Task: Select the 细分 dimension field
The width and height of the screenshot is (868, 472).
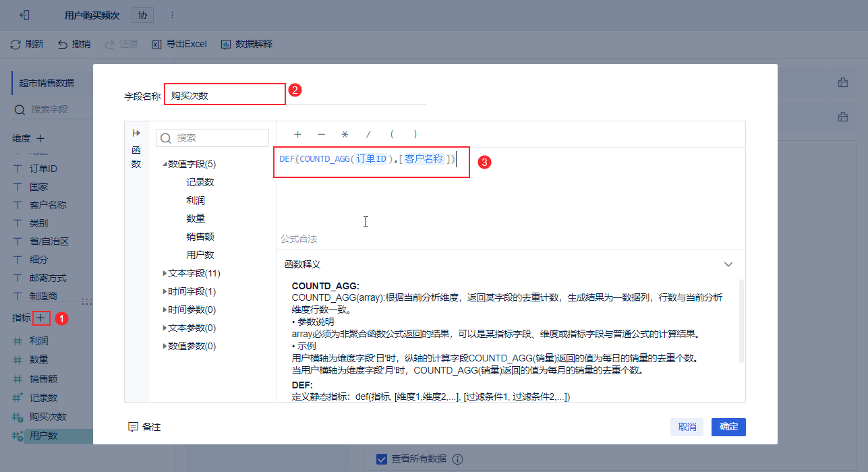Action: tap(38, 260)
